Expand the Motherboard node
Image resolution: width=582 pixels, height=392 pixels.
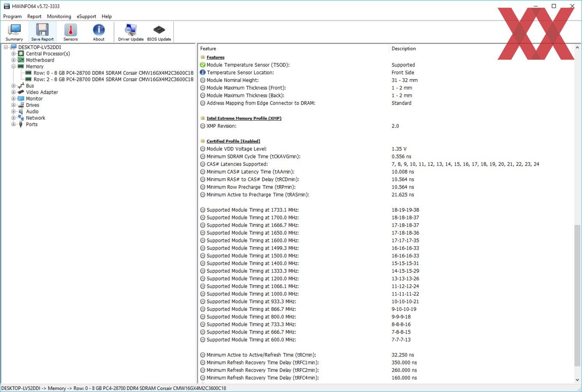tap(14, 60)
